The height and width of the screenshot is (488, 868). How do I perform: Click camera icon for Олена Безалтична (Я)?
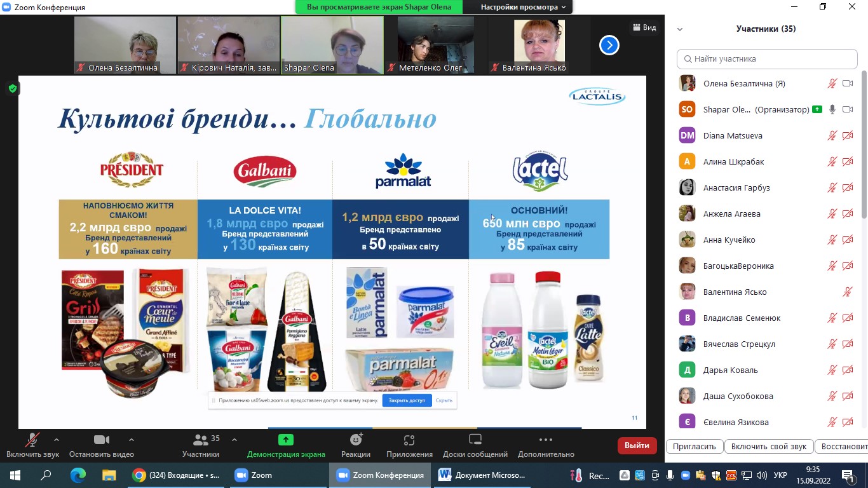click(847, 83)
